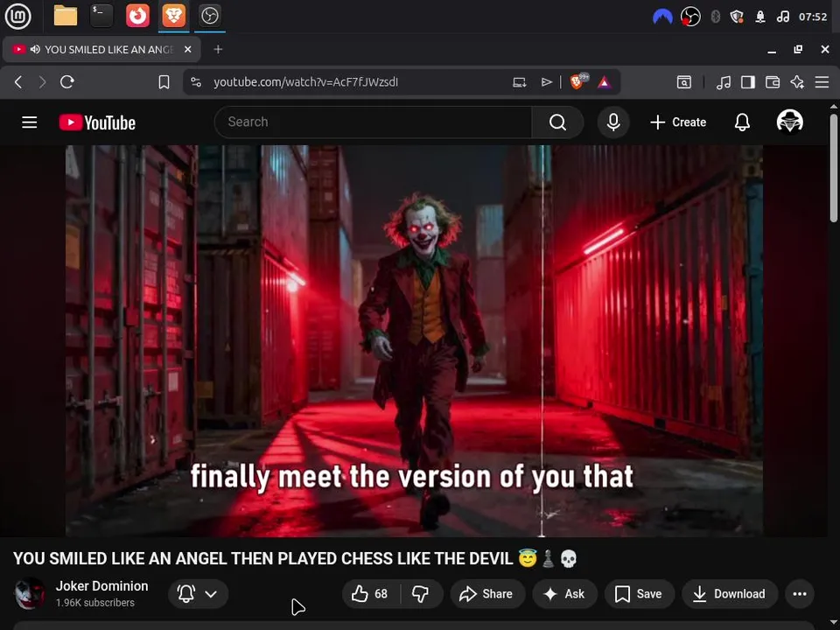
Task: Expand subscription notification bell dropdown
Action: (198, 593)
